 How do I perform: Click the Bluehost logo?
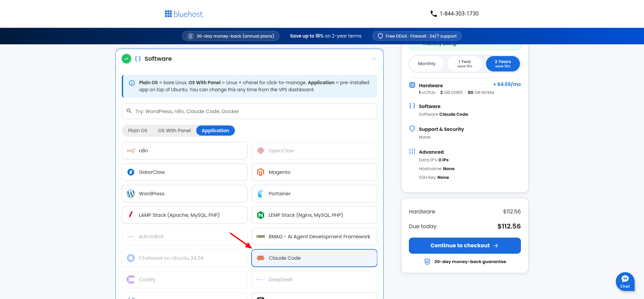click(x=184, y=14)
